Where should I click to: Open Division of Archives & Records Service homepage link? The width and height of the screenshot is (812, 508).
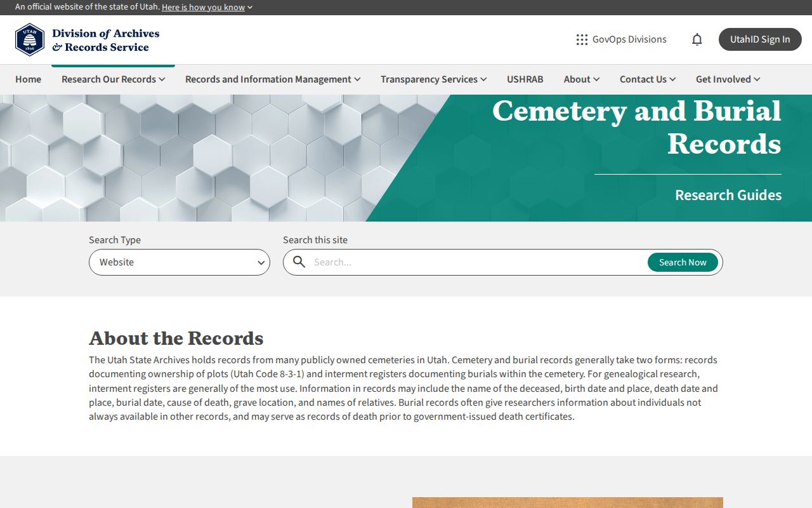(x=88, y=40)
